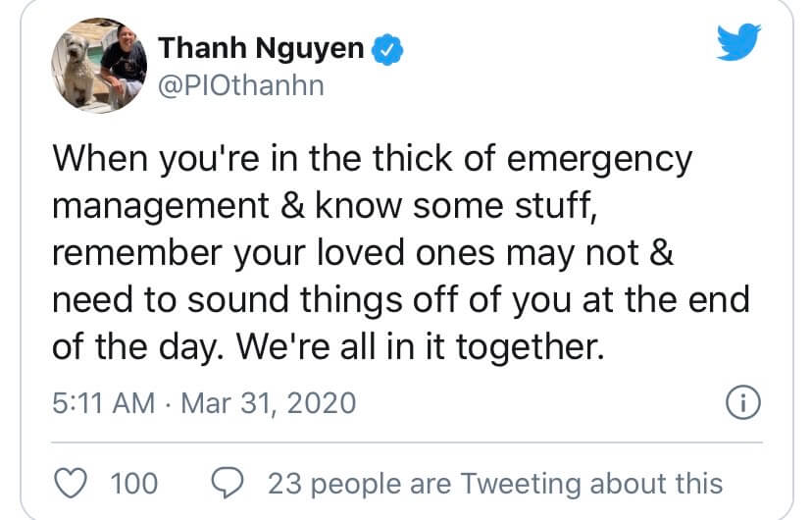Click the dog in the avatar photo
The width and height of the screenshot is (812, 520).
coord(77,68)
